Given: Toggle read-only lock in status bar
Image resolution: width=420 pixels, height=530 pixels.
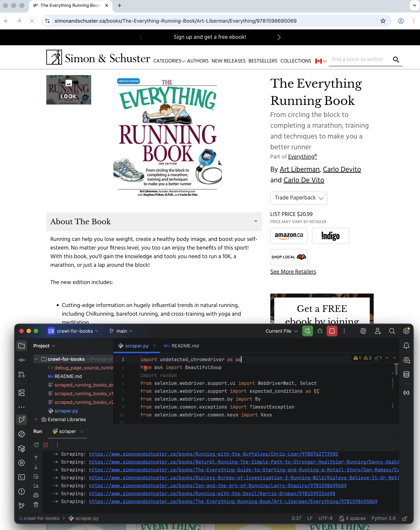Looking at the screenshot, I should 405,519.
